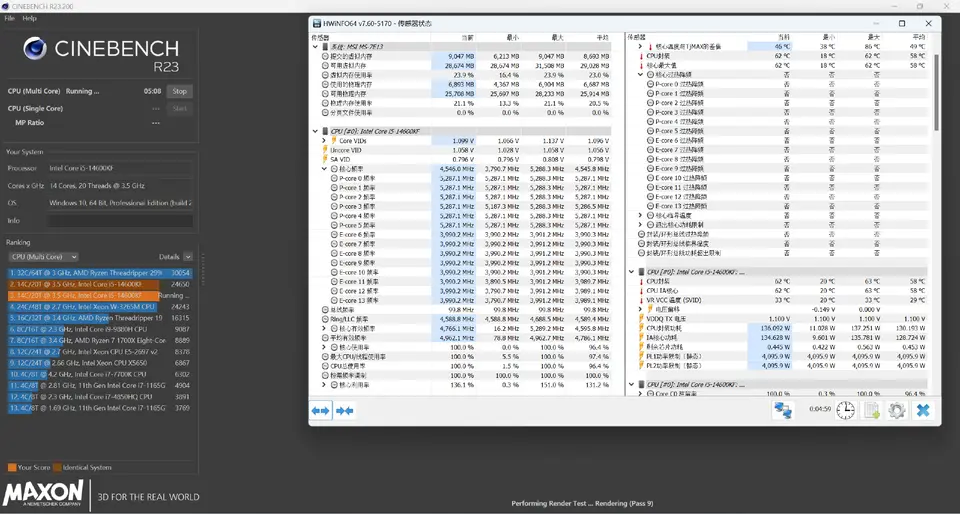This screenshot has width=960, height=514.
Task: Open the Help menu in Cinebench
Action: pyautogui.click(x=29, y=18)
